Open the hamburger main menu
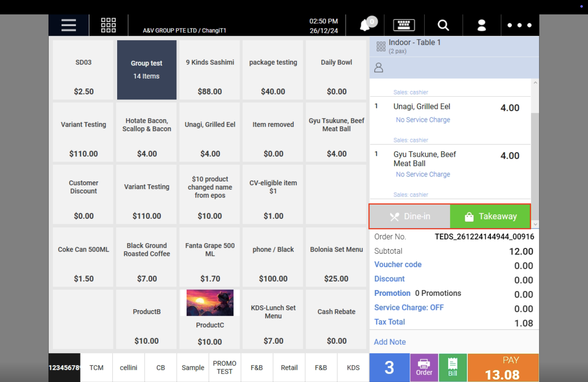The height and width of the screenshot is (382, 588). [68, 25]
